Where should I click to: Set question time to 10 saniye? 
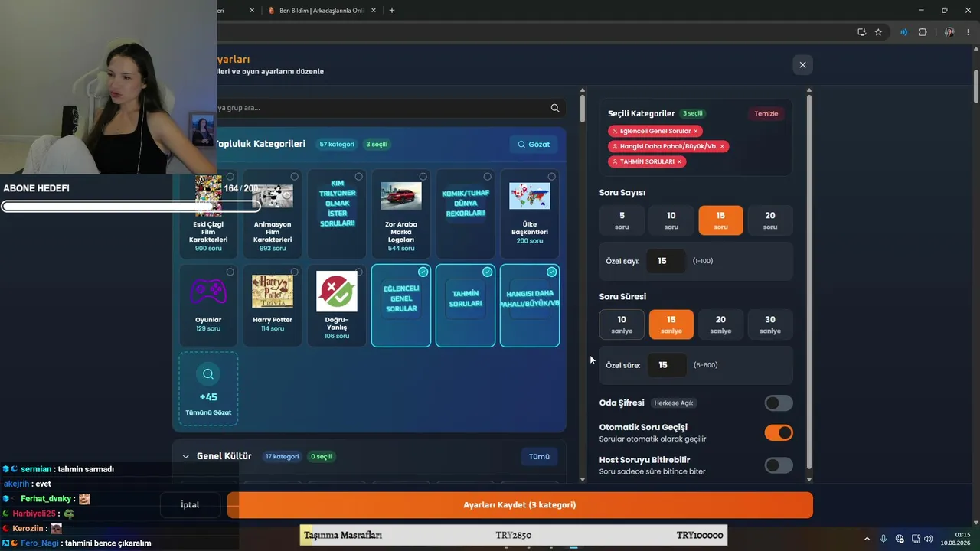622,324
